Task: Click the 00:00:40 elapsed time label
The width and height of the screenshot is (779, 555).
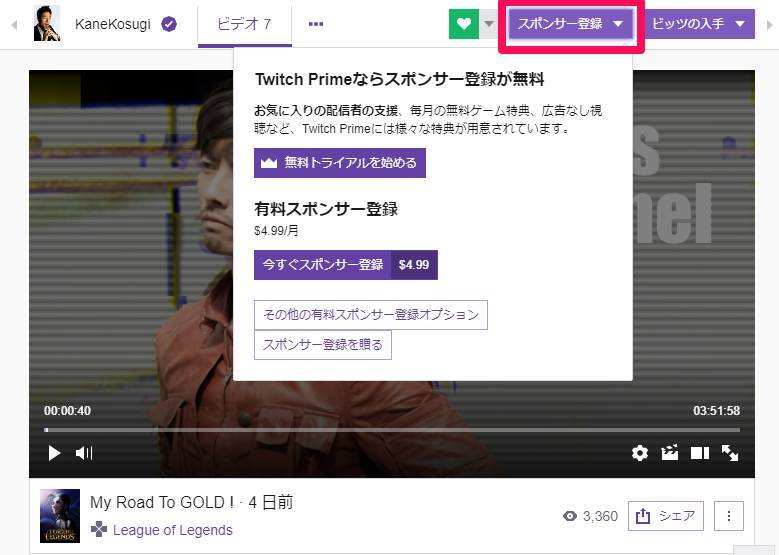Action: pyautogui.click(x=68, y=411)
